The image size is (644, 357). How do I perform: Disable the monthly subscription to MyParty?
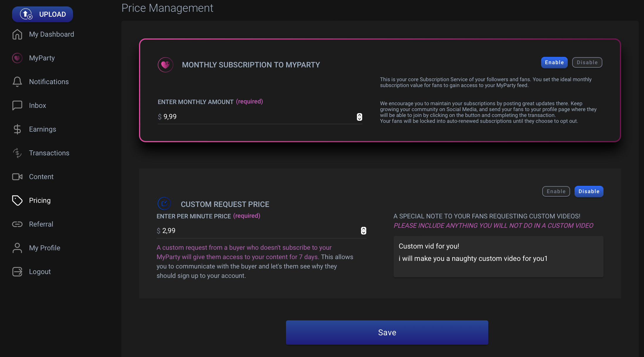point(587,62)
